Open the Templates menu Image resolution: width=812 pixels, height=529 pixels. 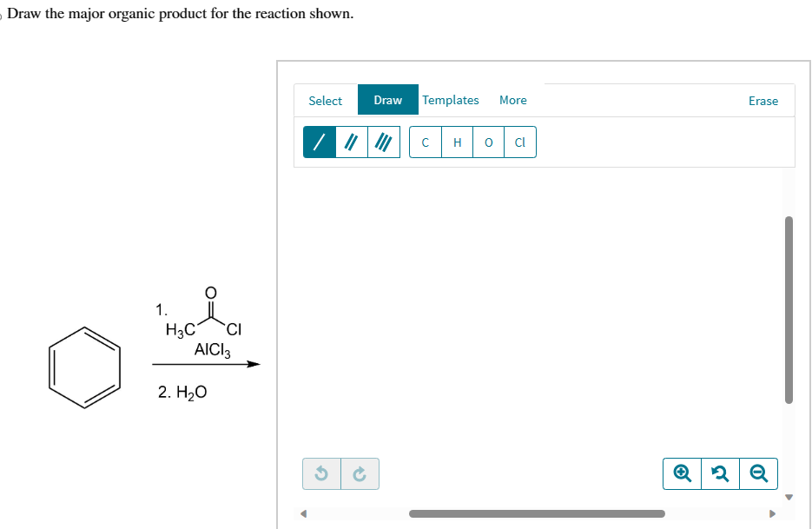click(x=451, y=100)
